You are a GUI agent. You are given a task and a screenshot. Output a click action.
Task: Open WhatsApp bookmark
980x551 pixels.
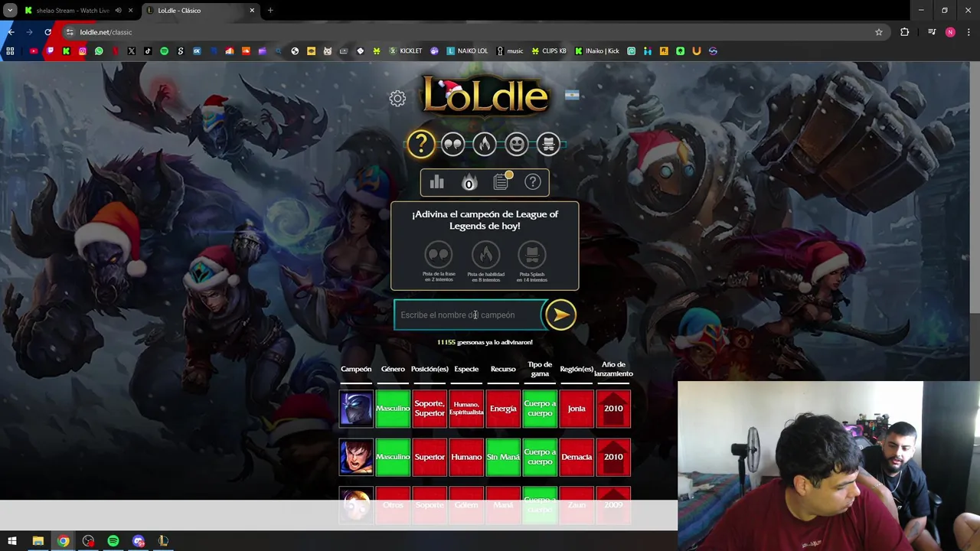point(99,51)
